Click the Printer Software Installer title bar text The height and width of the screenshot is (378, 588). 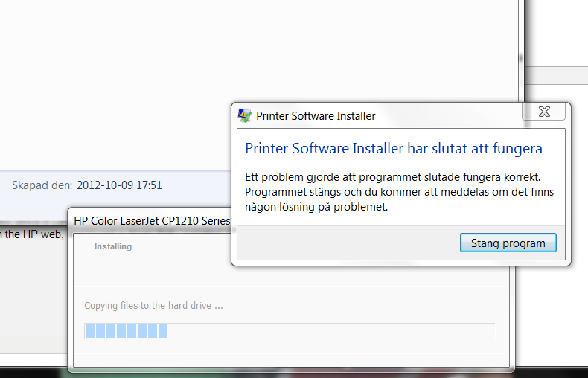click(x=316, y=116)
